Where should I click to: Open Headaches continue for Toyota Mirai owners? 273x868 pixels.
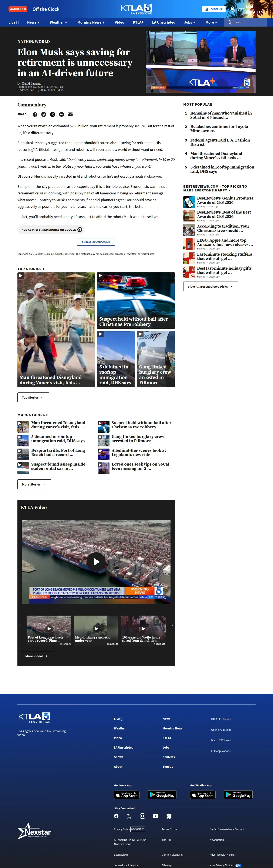[219, 129]
